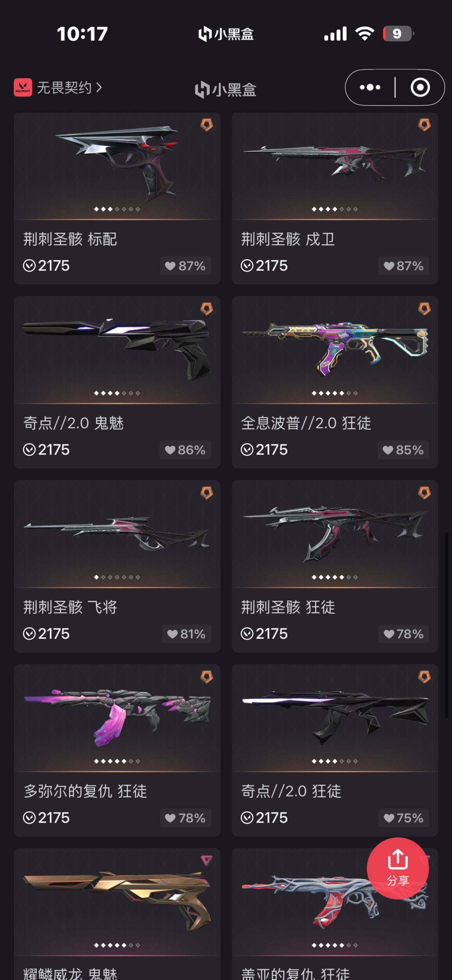Tap tier badge icon on 荆刺圣骸 标配
Image resolution: width=452 pixels, height=980 pixels.
pyautogui.click(x=207, y=124)
